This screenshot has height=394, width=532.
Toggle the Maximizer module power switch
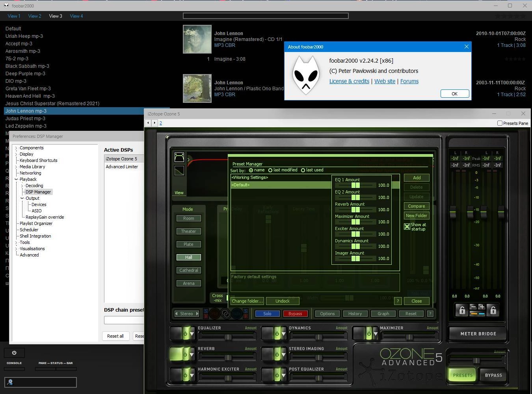[x=369, y=333]
